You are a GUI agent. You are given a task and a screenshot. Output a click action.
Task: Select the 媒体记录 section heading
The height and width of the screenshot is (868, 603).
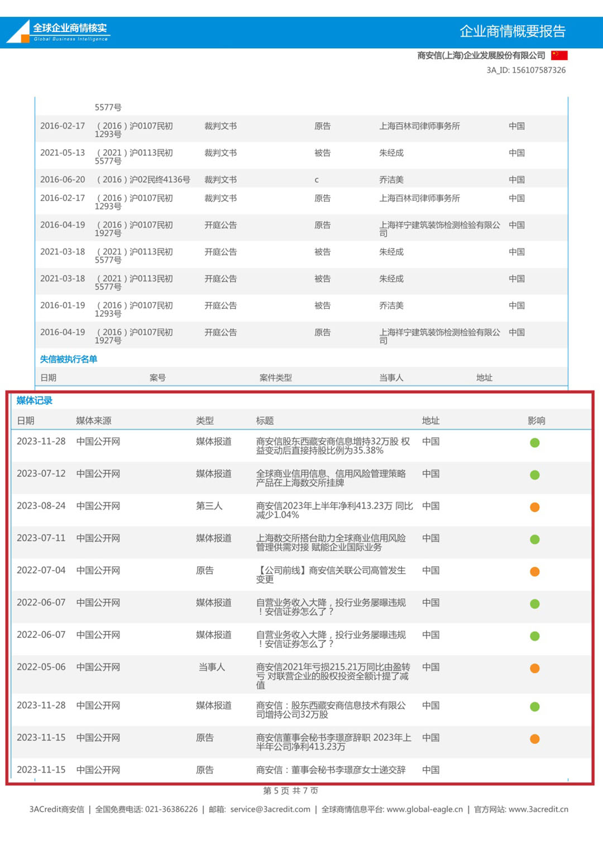point(35,400)
